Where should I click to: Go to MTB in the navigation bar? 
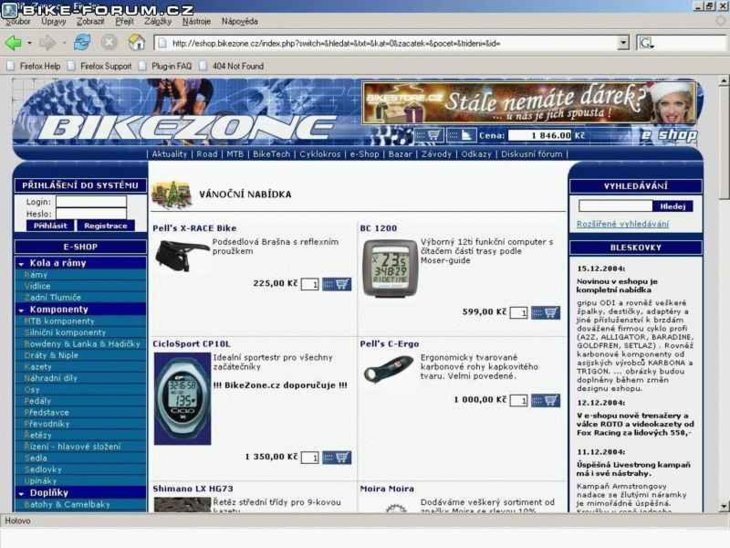[x=235, y=154]
